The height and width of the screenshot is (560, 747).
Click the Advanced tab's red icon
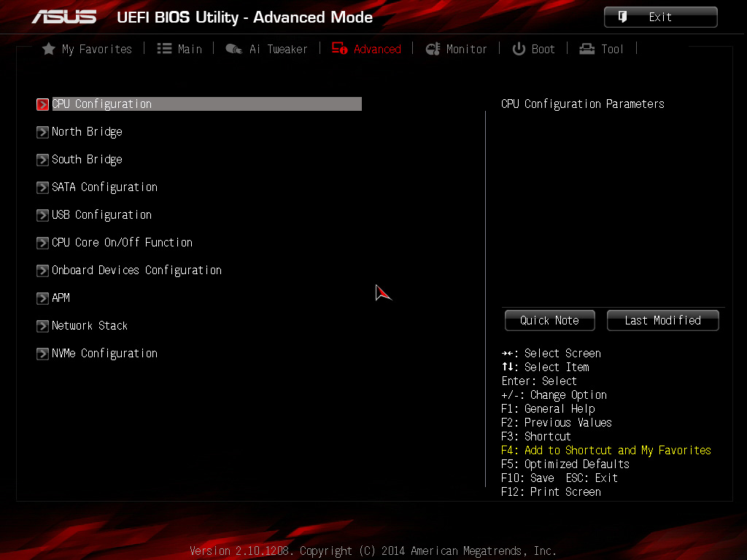point(340,48)
